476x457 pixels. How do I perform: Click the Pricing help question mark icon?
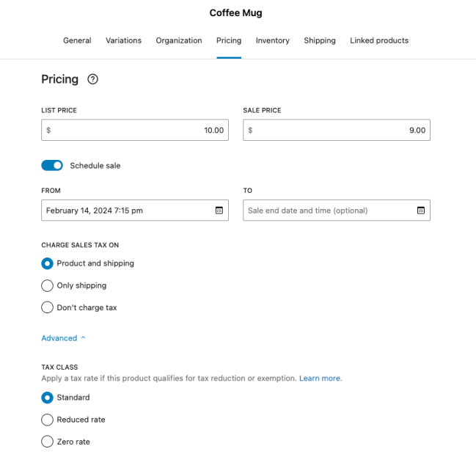tap(92, 79)
